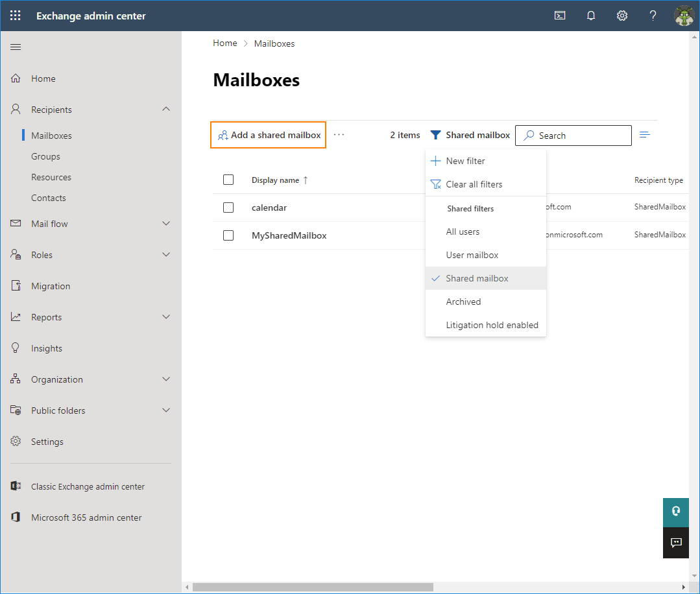The width and height of the screenshot is (700, 594).
Task: Click the sidebar Settings gear icon
Action: [x=16, y=442]
